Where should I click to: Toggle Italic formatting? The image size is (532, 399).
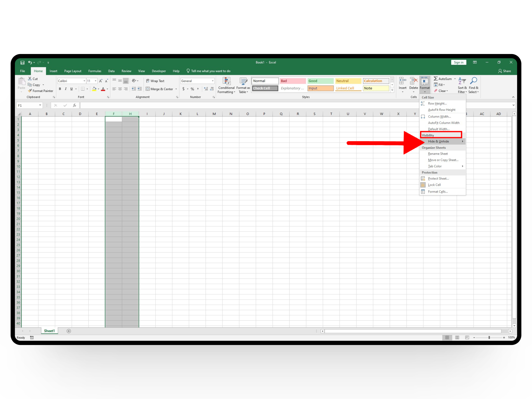click(66, 89)
